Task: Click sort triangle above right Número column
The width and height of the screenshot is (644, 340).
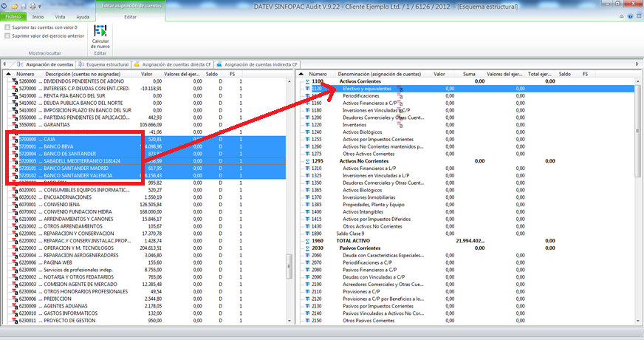Action: (x=301, y=74)
